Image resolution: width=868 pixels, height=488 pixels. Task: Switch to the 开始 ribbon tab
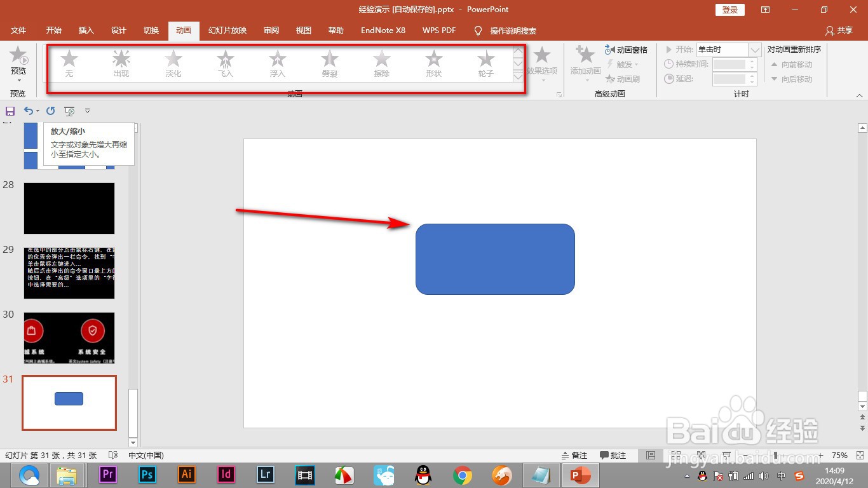click(x=54, y=30)
